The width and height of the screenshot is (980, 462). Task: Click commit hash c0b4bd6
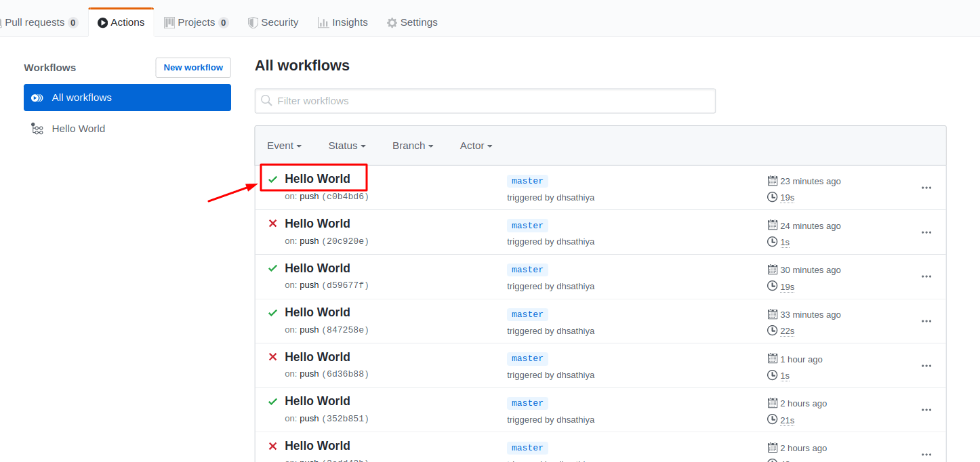[345, 196]
